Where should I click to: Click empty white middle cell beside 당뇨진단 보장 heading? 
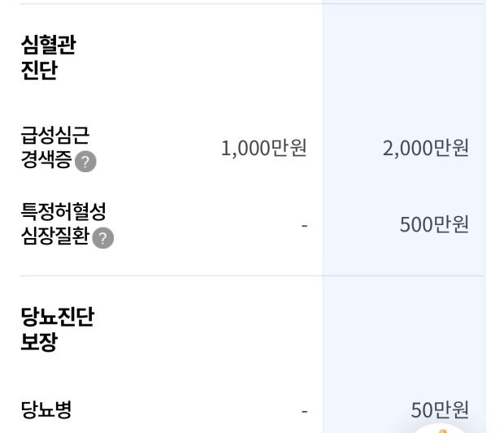[x=244, y=329]
